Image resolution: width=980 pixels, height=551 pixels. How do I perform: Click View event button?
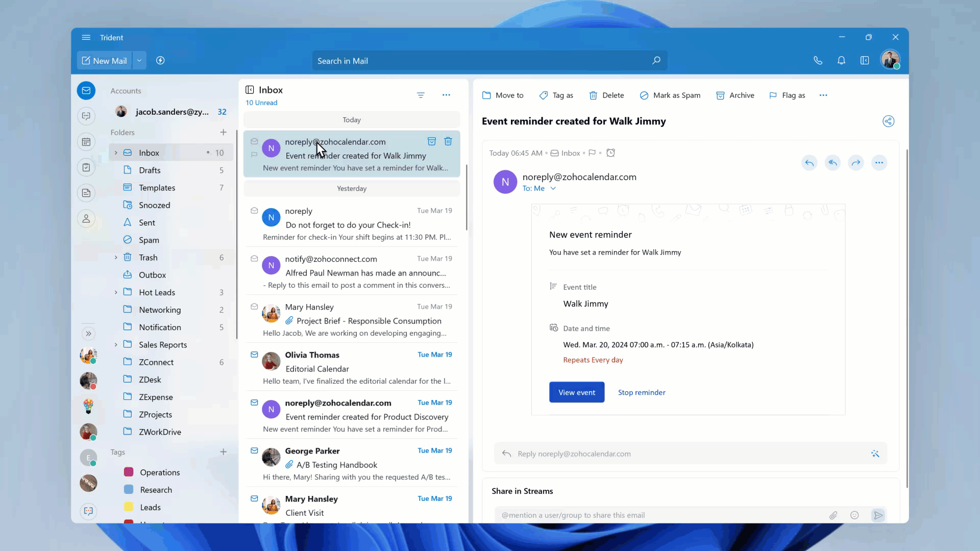coord(577,392)
